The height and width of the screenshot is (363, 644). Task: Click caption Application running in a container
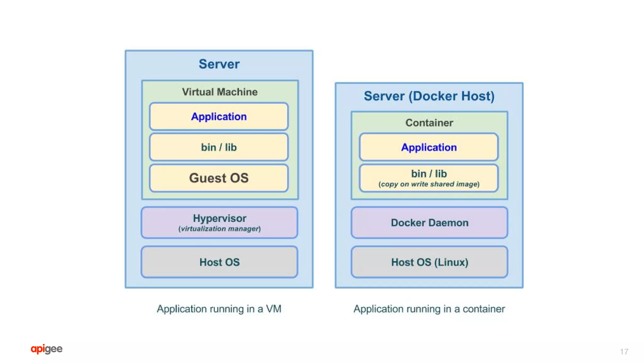click(429, 309)
